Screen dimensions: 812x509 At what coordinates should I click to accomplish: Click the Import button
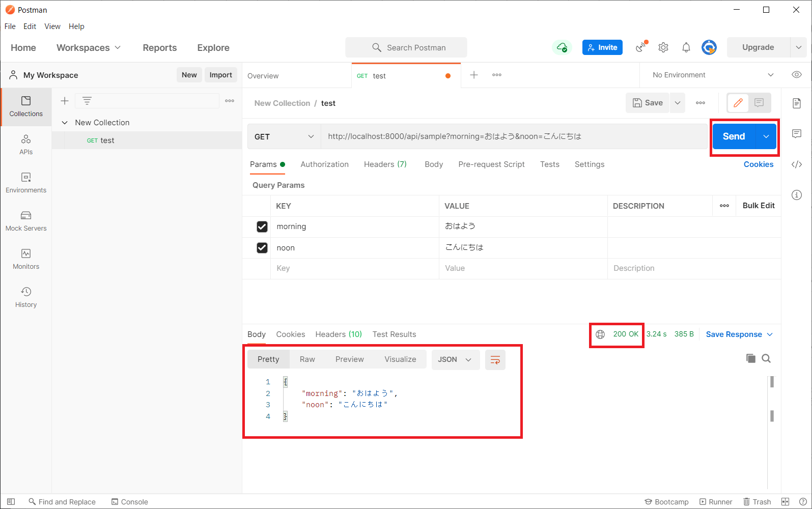[220, 75]
